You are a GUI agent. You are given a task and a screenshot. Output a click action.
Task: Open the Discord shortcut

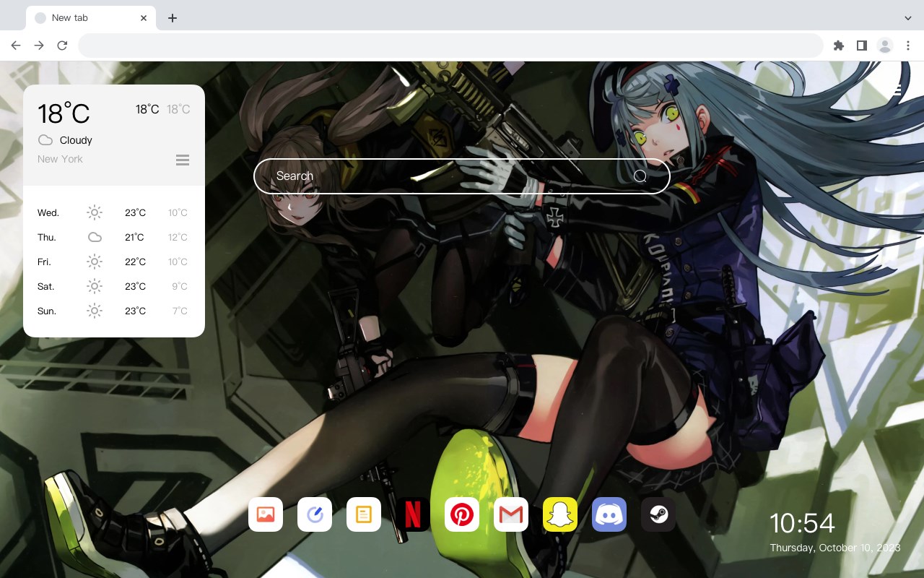tap(609, 514)
